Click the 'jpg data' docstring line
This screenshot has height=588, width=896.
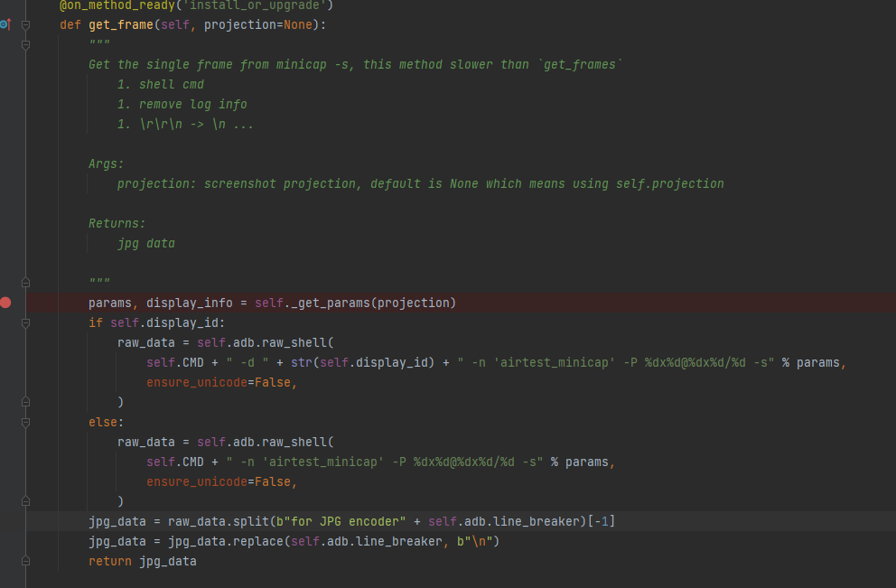tap(146, 244)
